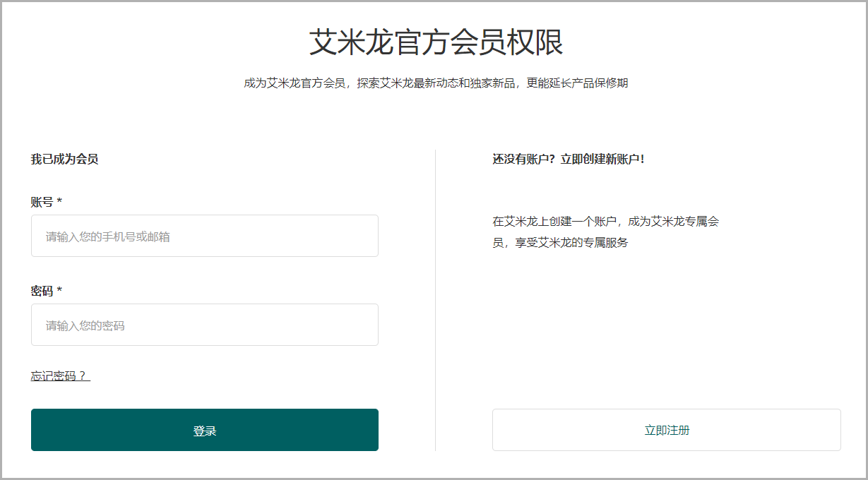Click the 艾米龙官方会员权限 page title

436,42
